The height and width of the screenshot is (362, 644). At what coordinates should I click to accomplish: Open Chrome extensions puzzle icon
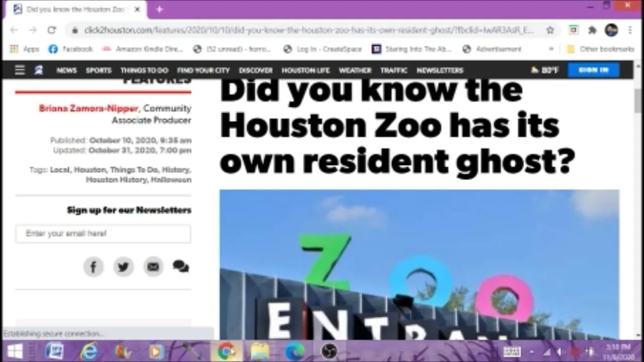592,30
